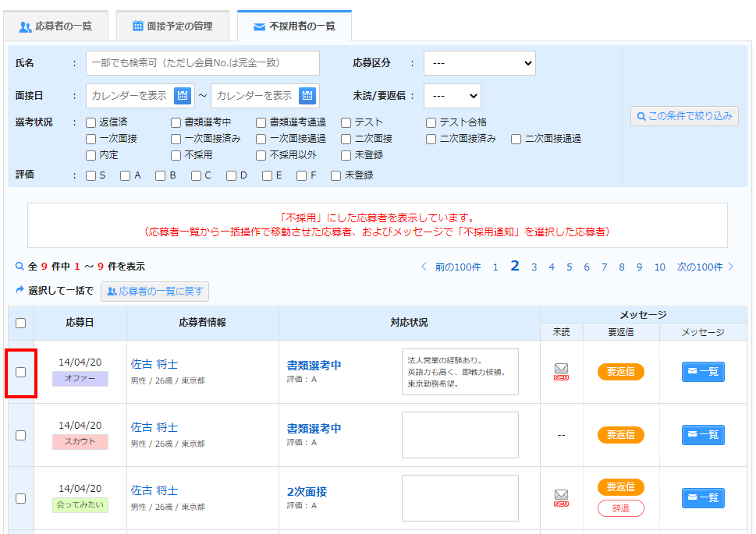
Task: Switch to 面接予定の管理 tab
Action: (172, 26)
